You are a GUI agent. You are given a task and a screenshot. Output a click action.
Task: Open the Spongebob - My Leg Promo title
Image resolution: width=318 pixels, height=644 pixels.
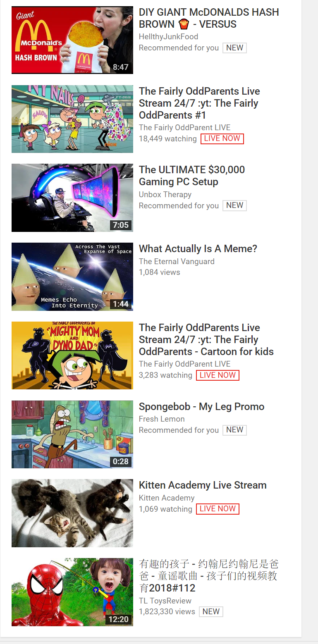tap(201, 407)
